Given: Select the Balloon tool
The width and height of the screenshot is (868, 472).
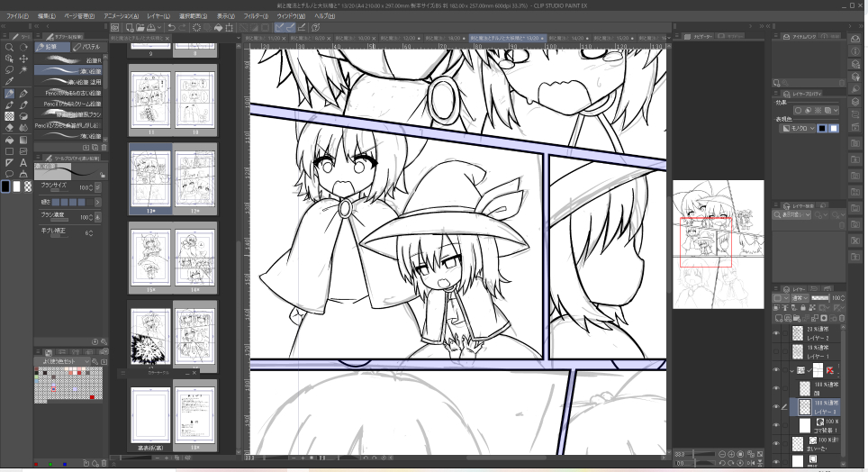Looking at the screenshot, I should pos(9,174).
